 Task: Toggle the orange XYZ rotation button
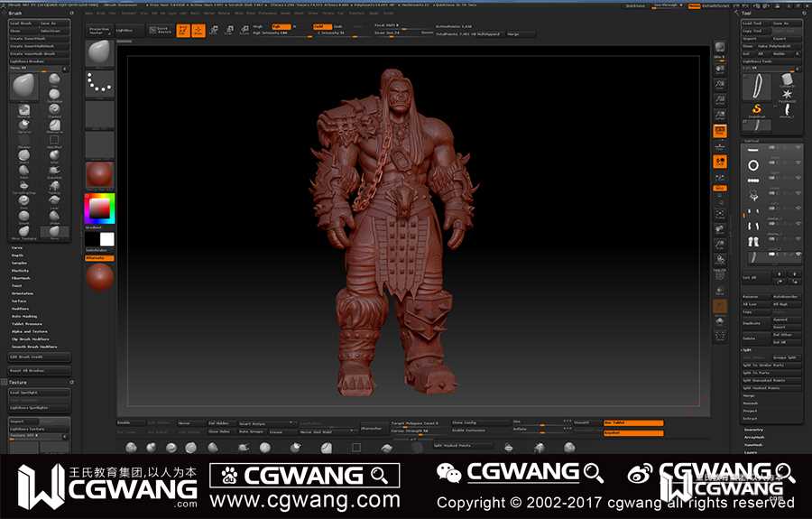720,188
